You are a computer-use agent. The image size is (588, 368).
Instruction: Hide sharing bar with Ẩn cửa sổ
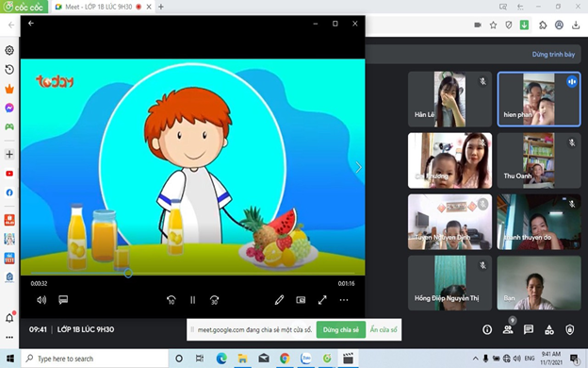(384, 329)
